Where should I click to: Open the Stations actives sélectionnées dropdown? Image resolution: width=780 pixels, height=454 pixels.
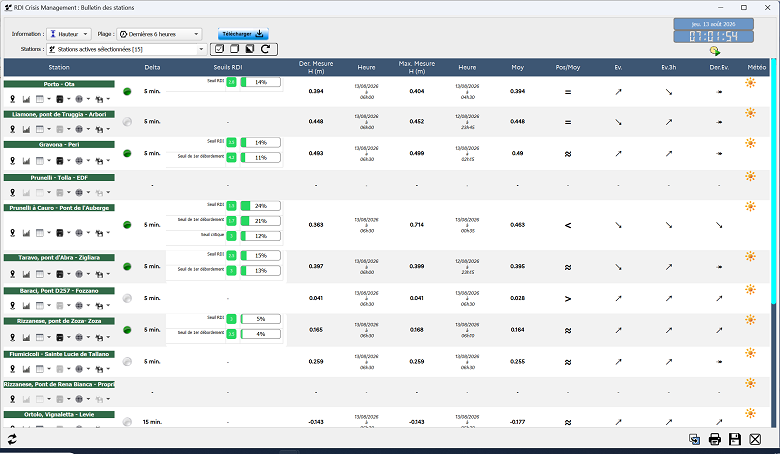click(x=126, y=49)
